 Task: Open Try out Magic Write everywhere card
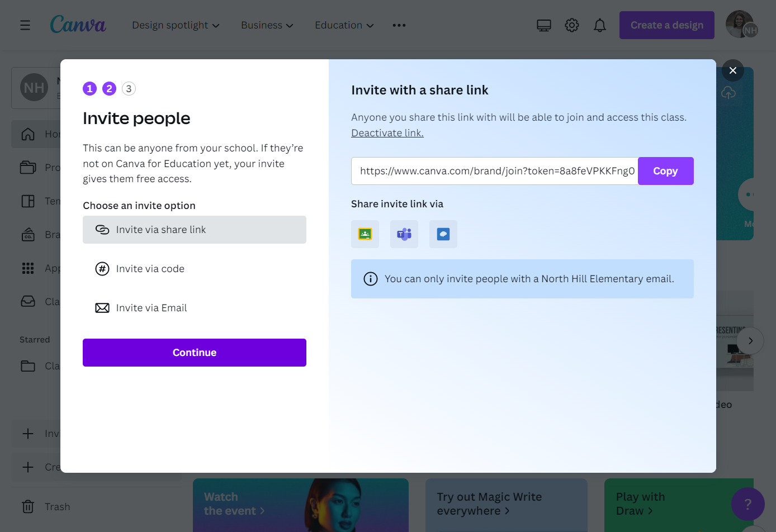tap(507, 505)
